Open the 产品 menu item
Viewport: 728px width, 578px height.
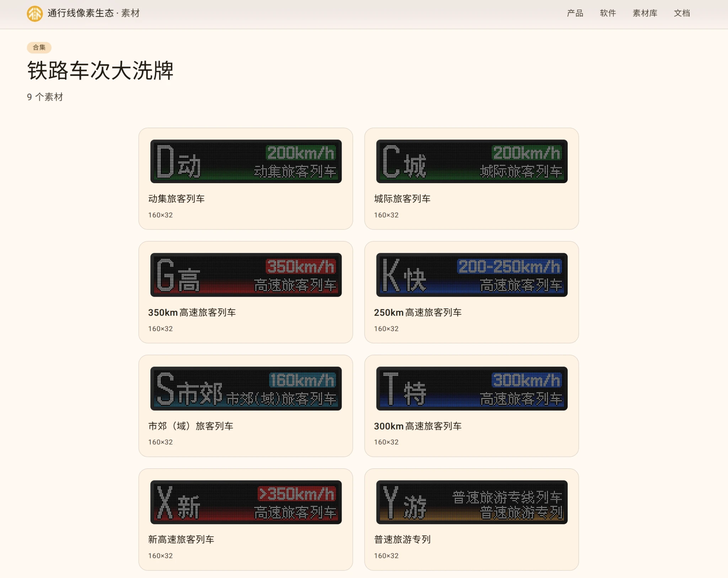(575, 13)
